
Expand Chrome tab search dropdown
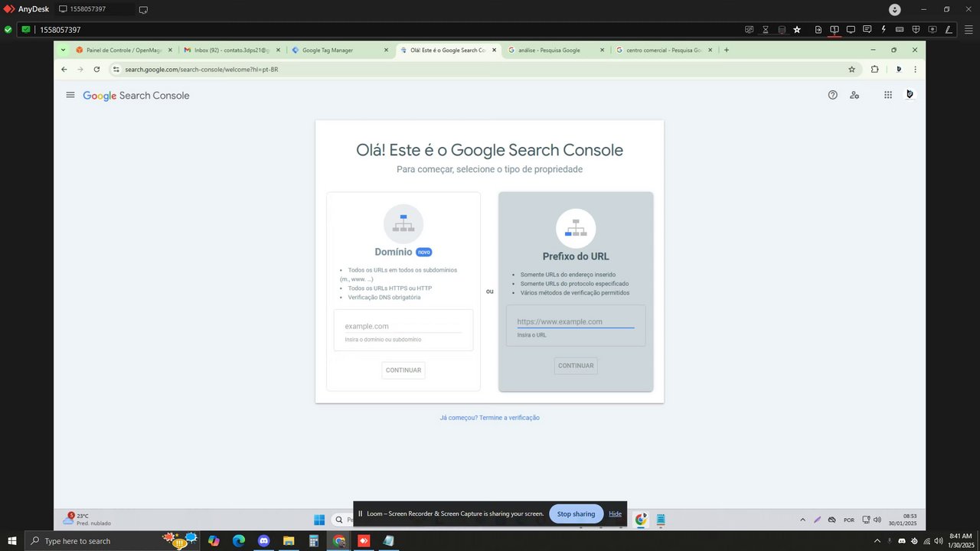click(64, 50)
